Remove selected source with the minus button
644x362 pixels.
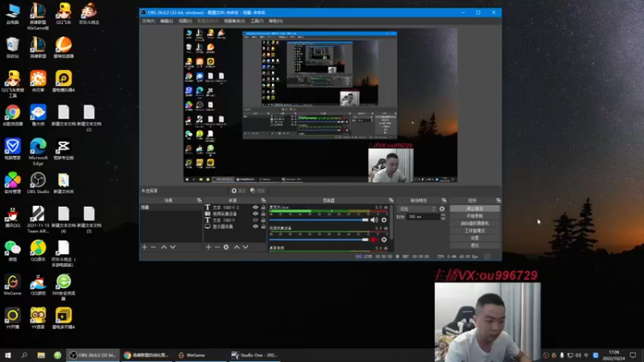coord(217,247)
